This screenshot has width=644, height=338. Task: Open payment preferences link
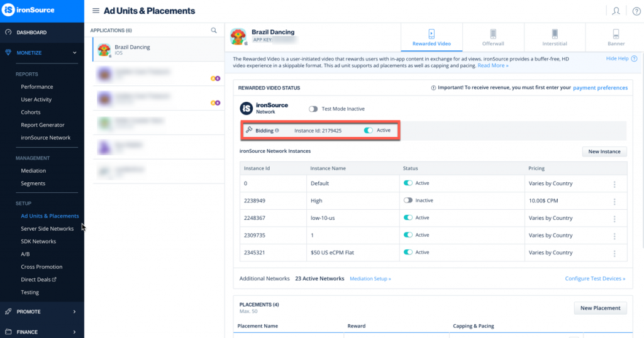[600, 88]
